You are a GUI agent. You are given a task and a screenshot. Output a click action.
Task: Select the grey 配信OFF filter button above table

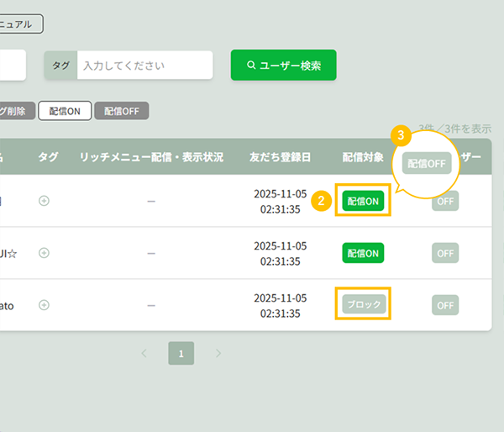(x=122, y=111)
